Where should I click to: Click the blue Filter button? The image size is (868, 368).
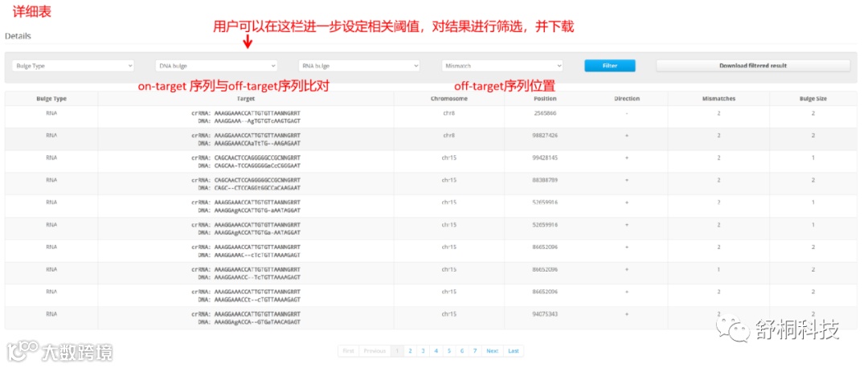click(x=610, y=65)
